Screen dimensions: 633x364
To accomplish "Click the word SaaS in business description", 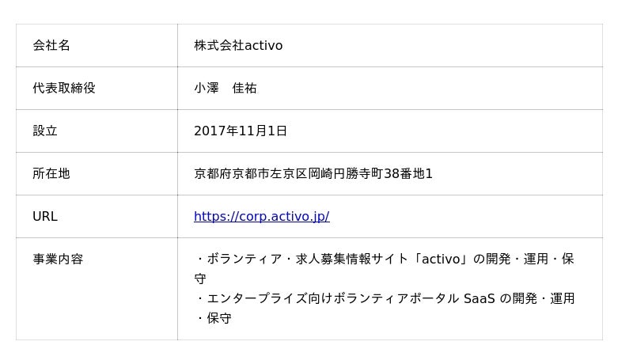I will point(479,298).
